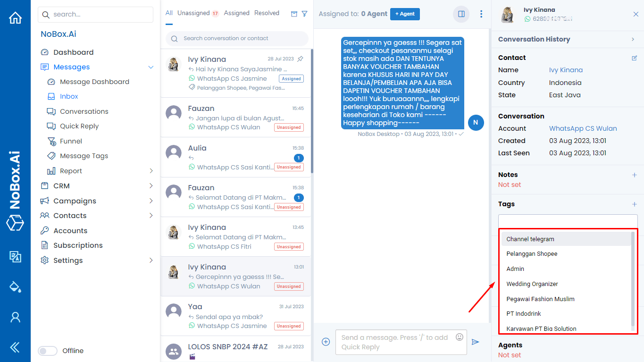
Task: Add a note with the Notes plus icon
Action: [x=634, y=174]
